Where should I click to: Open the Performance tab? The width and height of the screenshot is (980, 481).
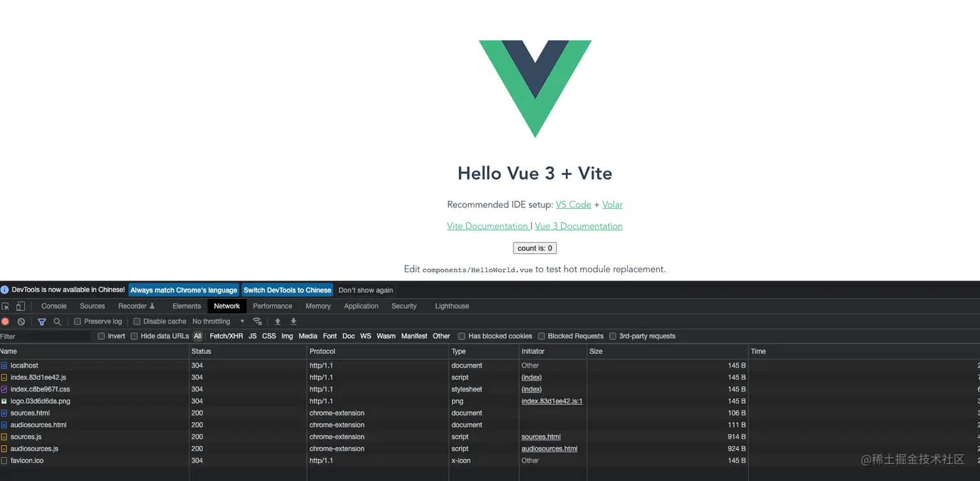272,306
